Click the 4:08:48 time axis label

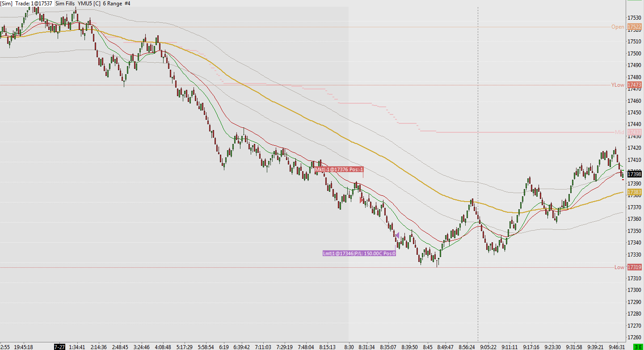164,347
